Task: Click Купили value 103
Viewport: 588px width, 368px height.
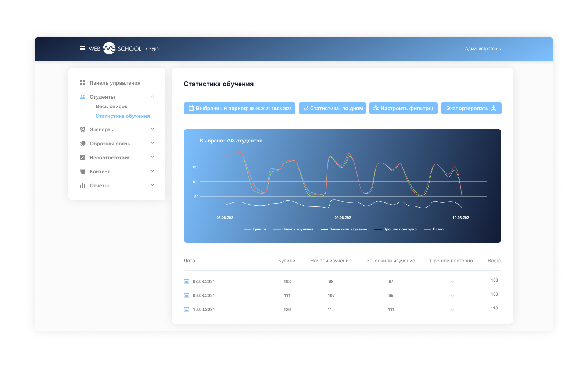Action: (x=287, y=282)
